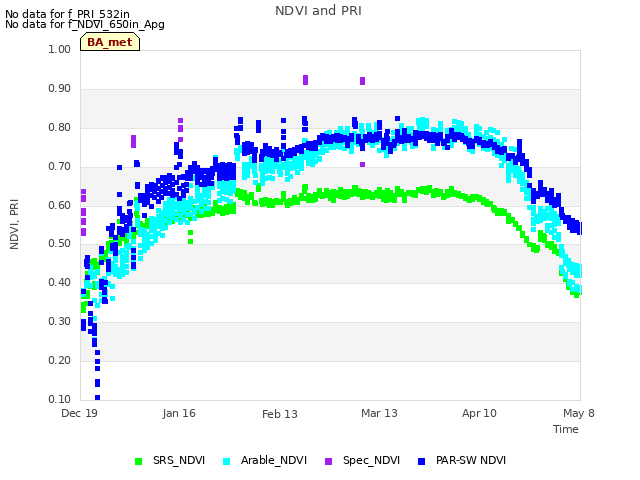Screen dimensions: 640x480
Task: Click the BA_met annotation label
Action: click(x=110, y=42)
